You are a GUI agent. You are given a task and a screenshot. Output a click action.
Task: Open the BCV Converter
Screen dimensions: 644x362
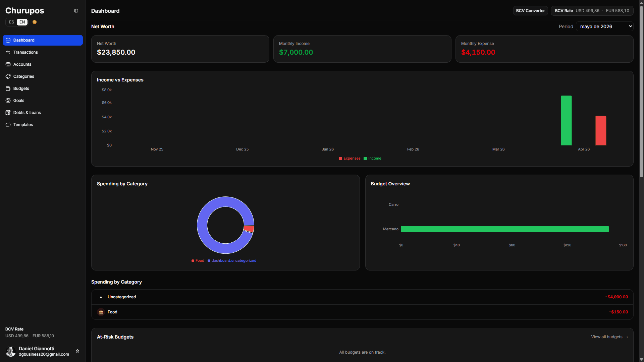[530, 11]
